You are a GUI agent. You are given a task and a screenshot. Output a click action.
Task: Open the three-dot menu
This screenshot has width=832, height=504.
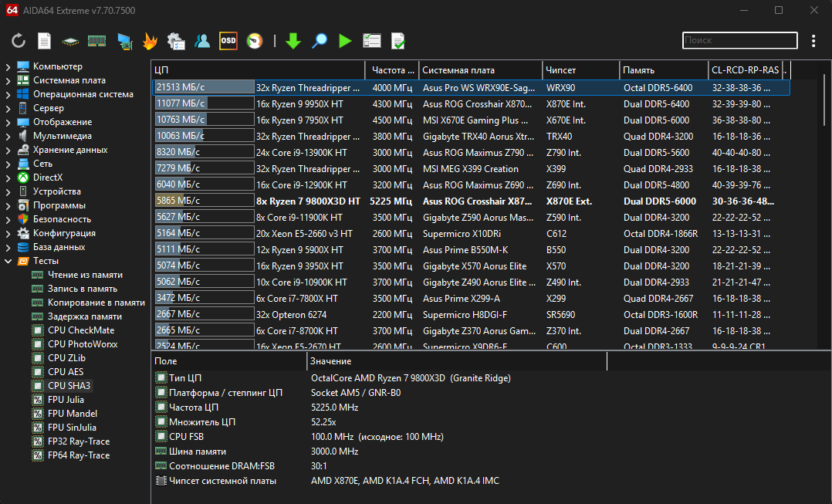point(813,41)
